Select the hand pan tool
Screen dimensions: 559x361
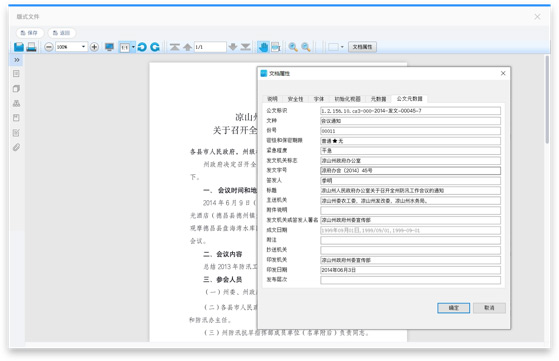coord(263,47)
